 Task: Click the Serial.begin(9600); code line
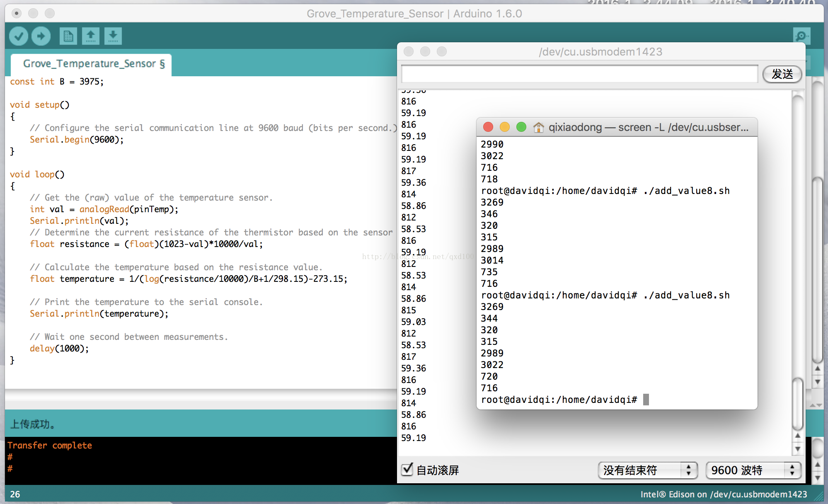tap(77, 140)
